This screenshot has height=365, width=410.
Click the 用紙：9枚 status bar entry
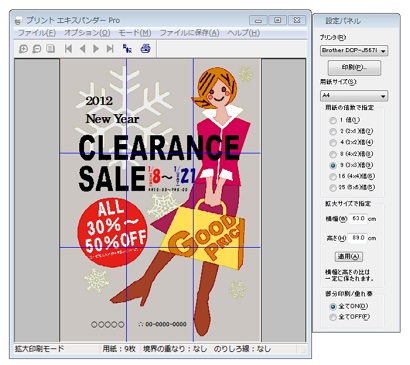click(119, 349)
